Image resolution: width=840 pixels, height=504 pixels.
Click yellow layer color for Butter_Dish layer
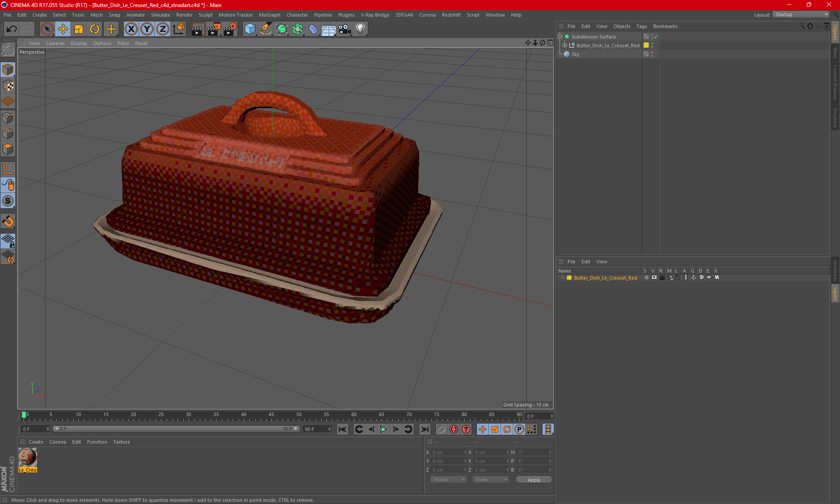[569, 278]
